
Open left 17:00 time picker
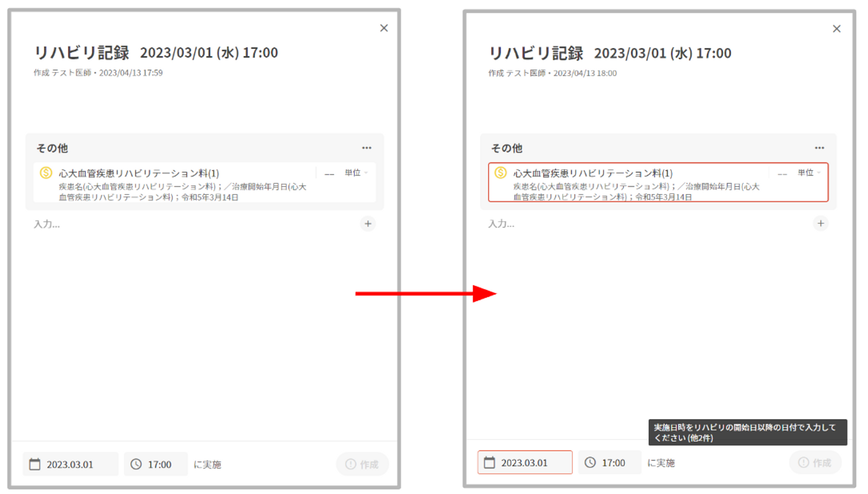click(x=159, y=465)
